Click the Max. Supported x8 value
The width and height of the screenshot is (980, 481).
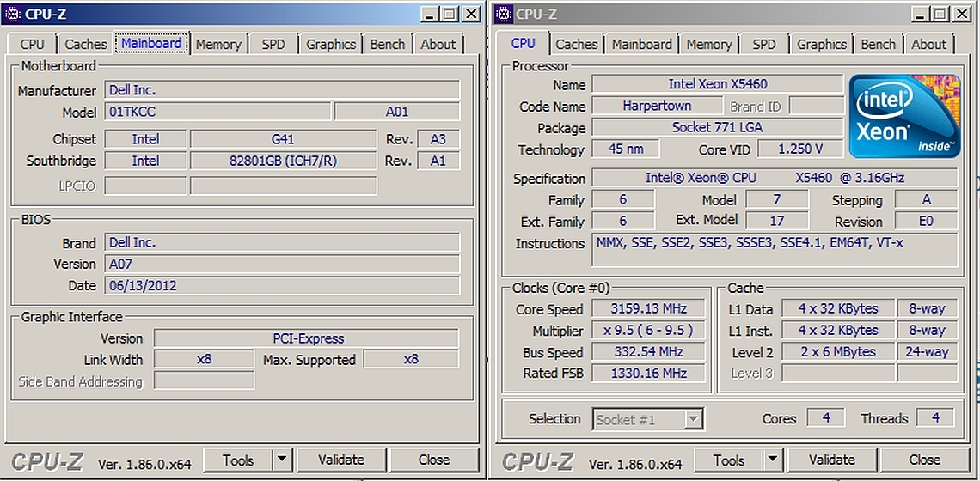point(411,360)
